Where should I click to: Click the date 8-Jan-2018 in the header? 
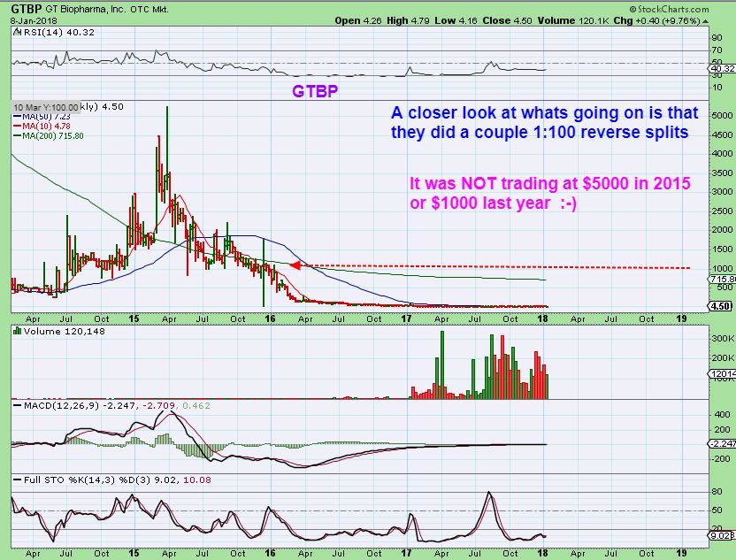coord(34,21)
